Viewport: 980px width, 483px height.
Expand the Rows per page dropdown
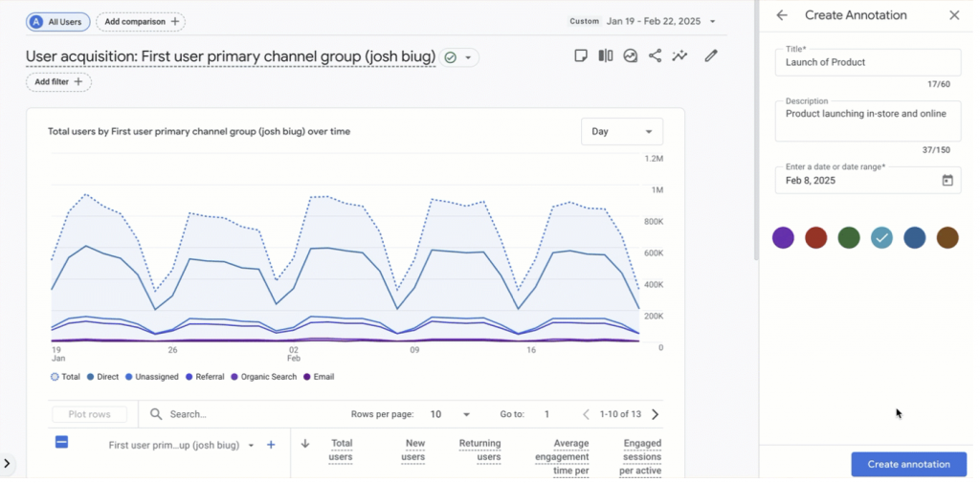(450, 414)
